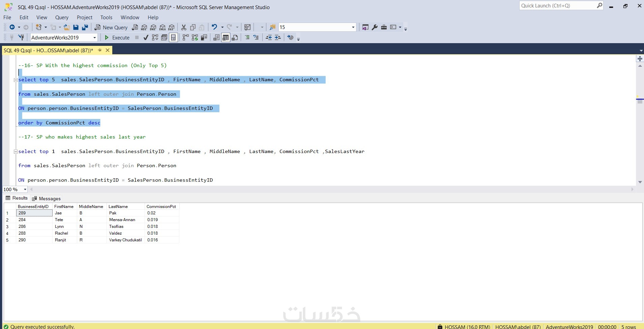Viewport: 644px width, 329px height.
Task: Copy the selected query text
Action: point(193,27)
